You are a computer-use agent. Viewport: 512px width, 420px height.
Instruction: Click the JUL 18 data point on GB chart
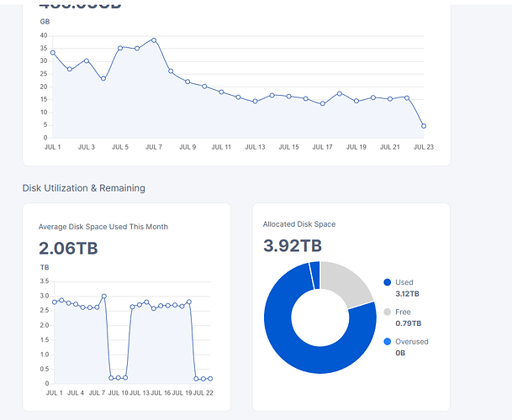click(340, 93)
